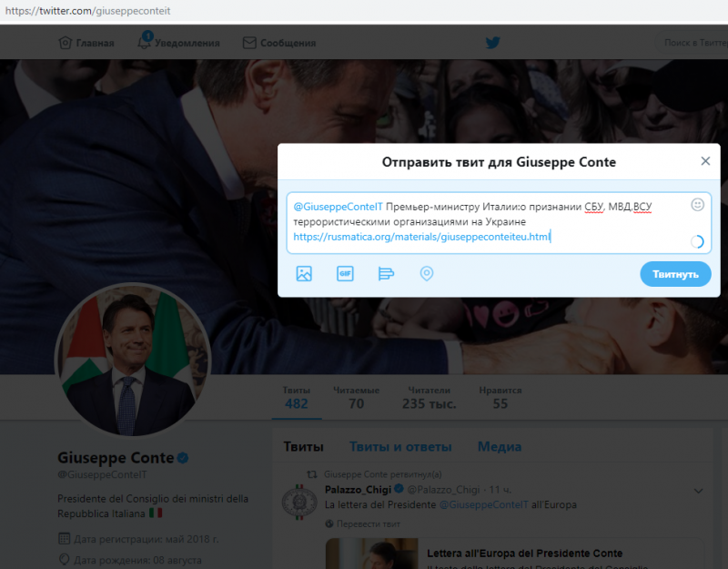Open Сообщения messages
This screenshot has height=569, width=728.
279,43
